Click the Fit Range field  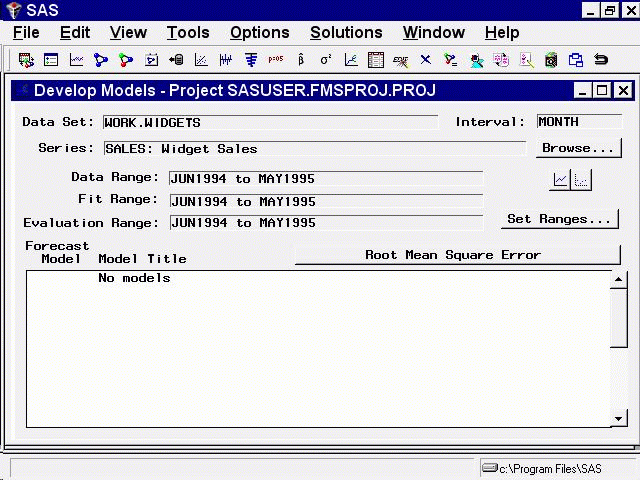[326, 201]
